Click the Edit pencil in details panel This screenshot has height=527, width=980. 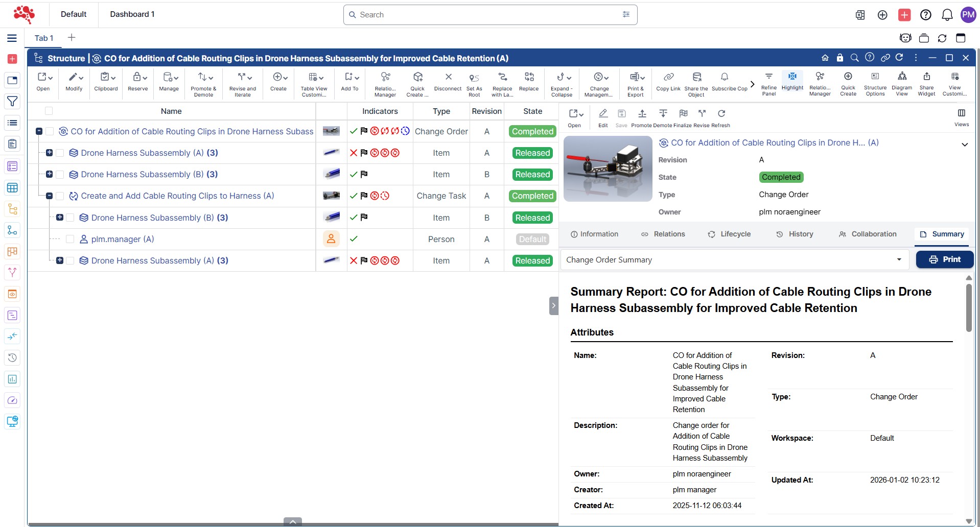603,113
